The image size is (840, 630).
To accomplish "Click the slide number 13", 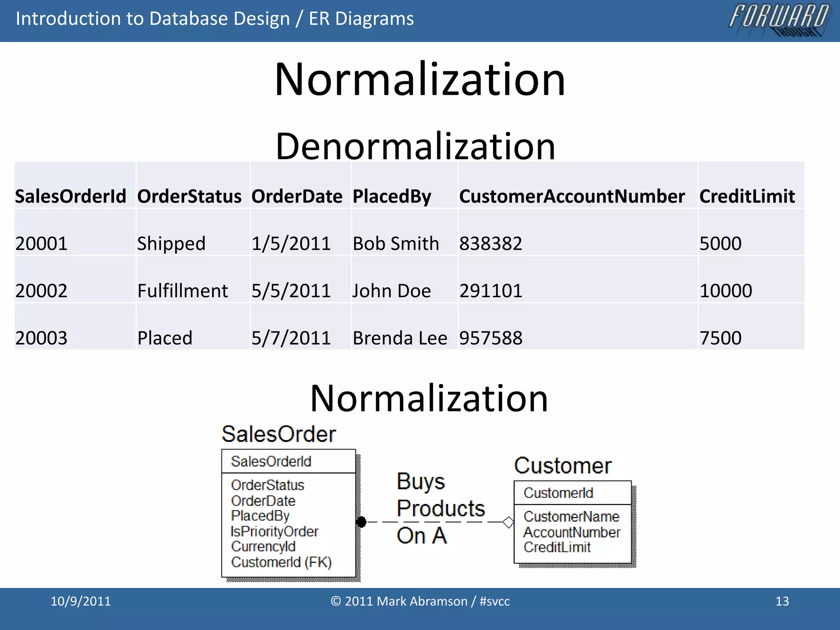I will 782,601.
